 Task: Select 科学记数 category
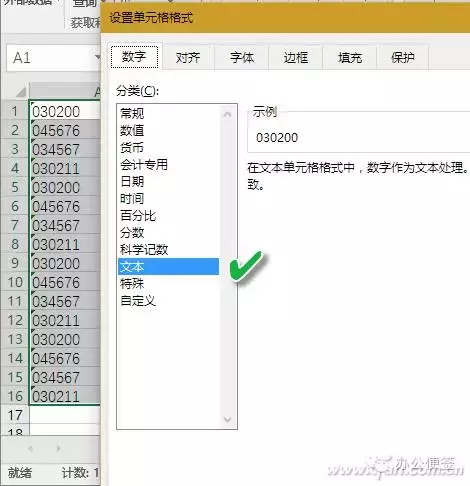click(169, 250)
